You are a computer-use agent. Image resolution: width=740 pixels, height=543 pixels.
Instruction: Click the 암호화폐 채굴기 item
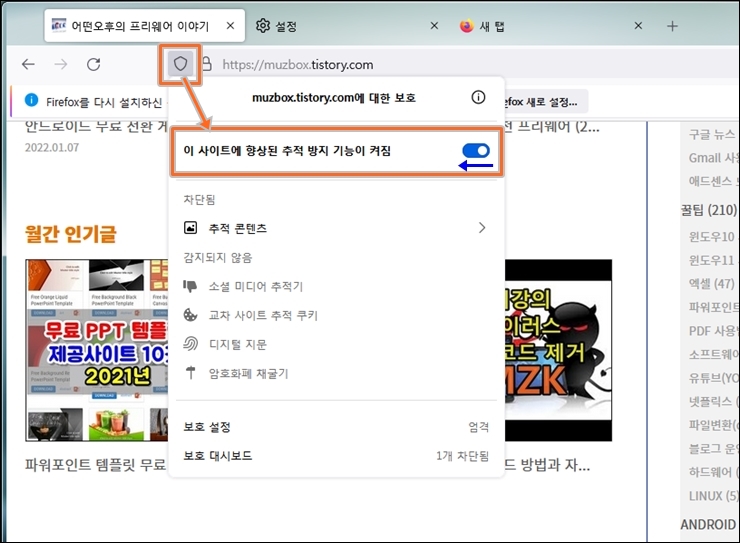tap(248, 374)
